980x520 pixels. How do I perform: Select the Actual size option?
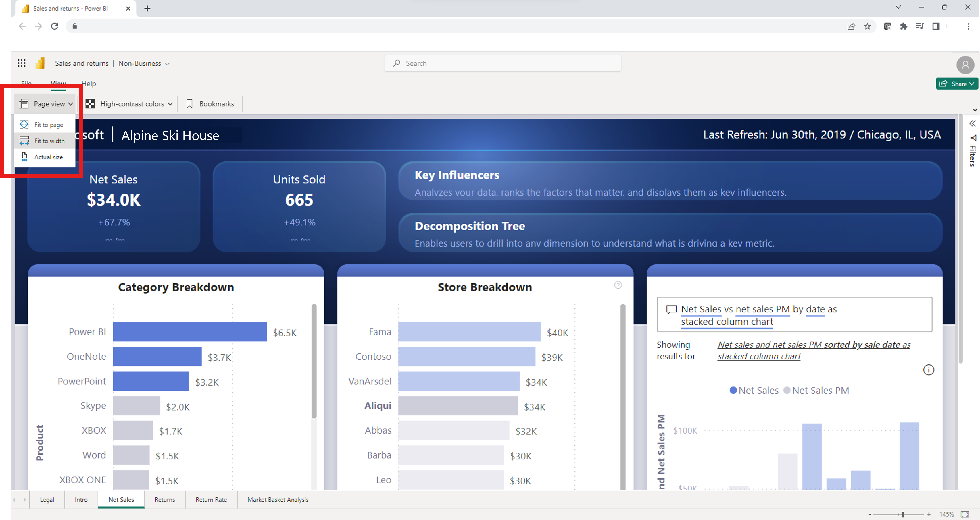click(49, 157)
